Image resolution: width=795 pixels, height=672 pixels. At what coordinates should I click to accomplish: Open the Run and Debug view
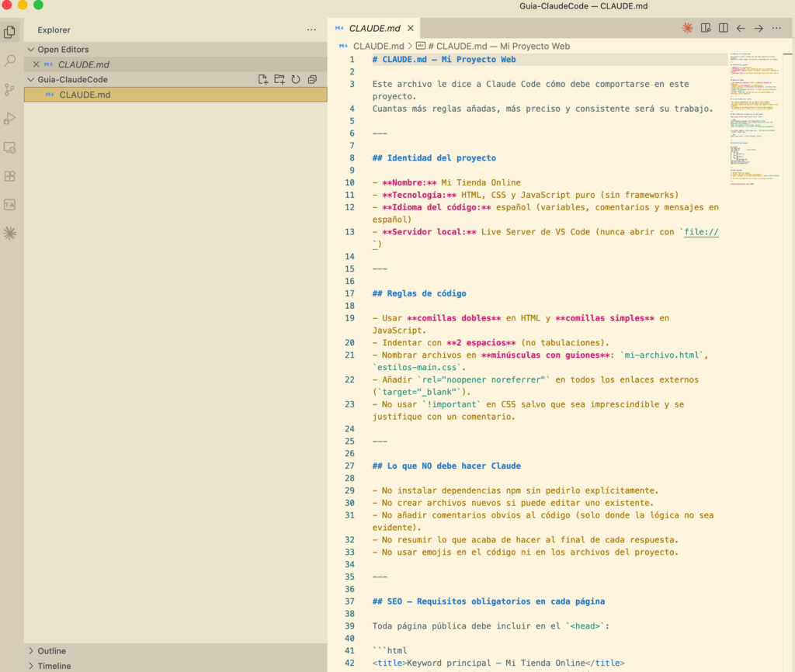(10, 118)
